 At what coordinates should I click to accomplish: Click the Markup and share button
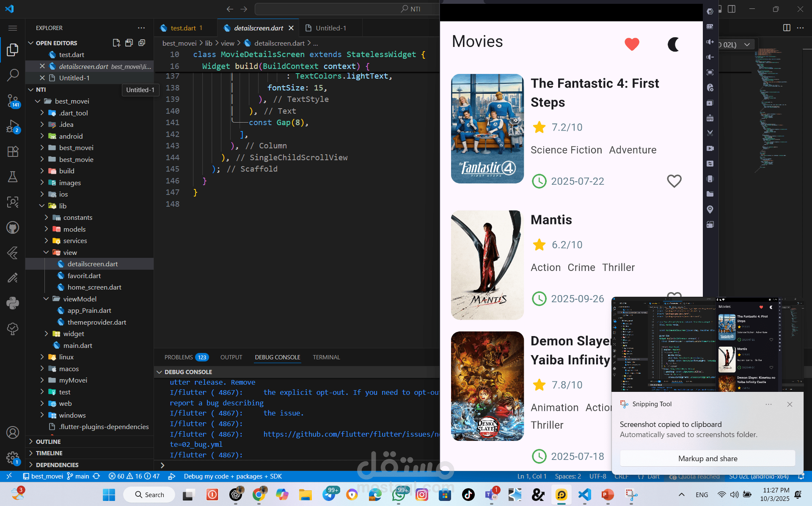(x=707, y=458)
